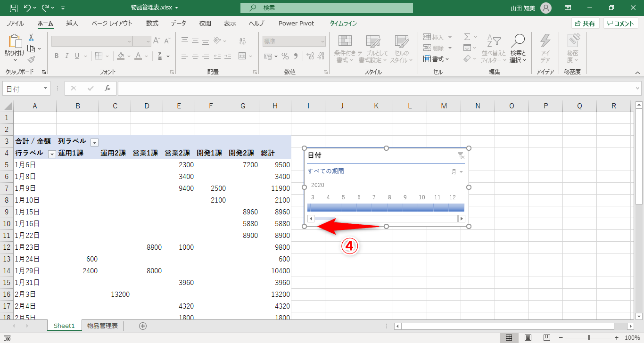Screen dimensions: 644x343
Task: Open the 行ラベル filter dropdown
Action: click(x=52, y=154)
